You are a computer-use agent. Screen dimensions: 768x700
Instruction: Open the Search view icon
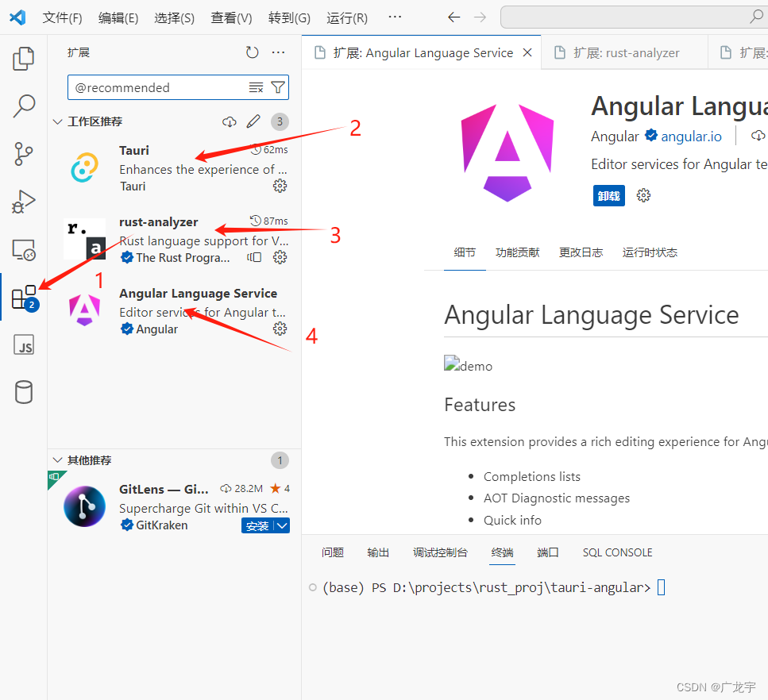[24, 106]
